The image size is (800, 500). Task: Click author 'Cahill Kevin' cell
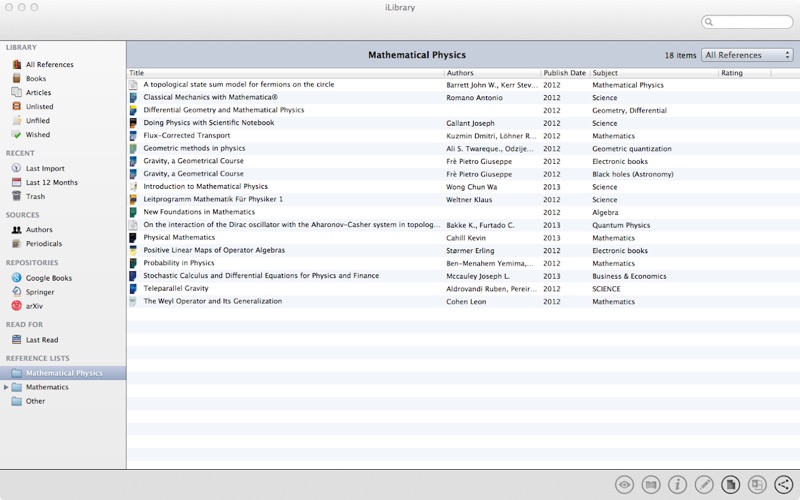pyautogui.click(x=466, y=238)
